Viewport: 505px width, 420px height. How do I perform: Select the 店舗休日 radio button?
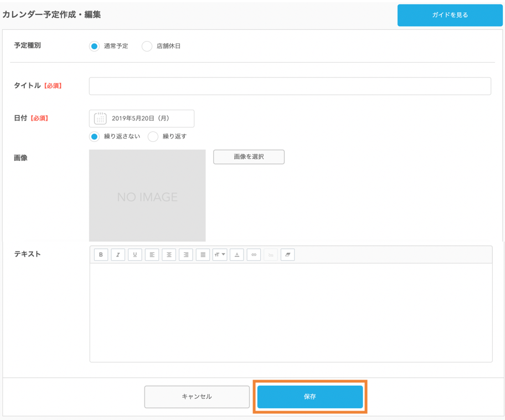pyautogui.click(x=147, y=46)
